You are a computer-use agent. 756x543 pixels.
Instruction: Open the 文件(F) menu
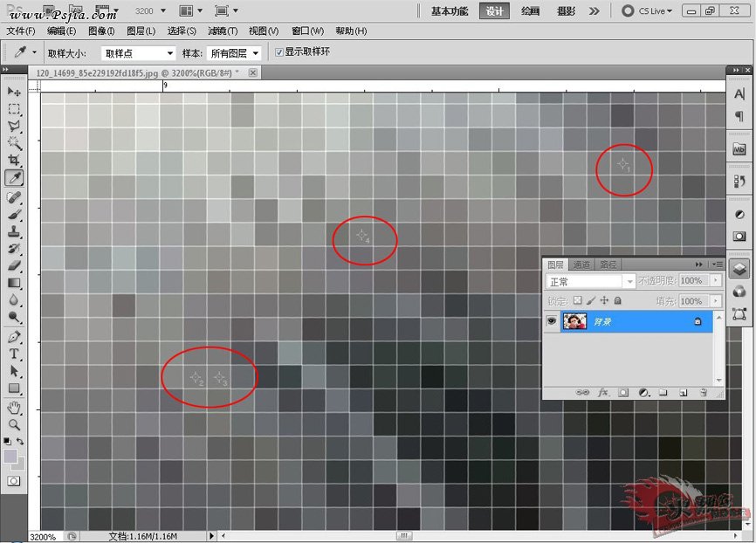pyautogui.click(x=21, y=31)
